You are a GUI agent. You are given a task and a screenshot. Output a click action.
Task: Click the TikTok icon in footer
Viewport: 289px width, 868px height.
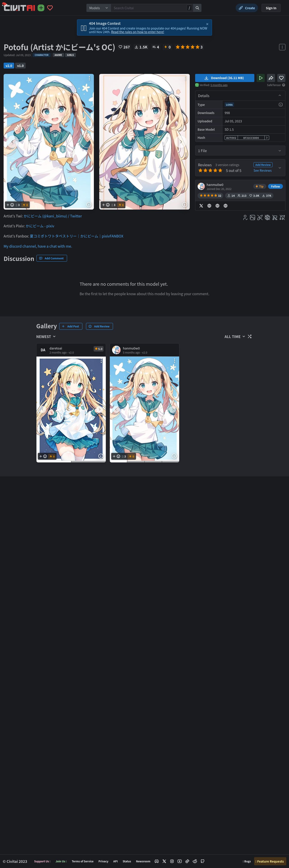click(x=187, y=861)
